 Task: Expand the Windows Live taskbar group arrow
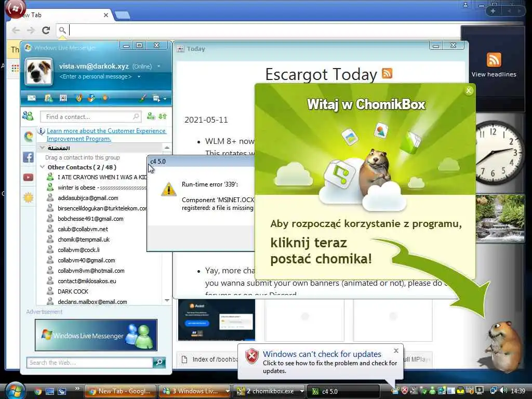click(227, 391)
